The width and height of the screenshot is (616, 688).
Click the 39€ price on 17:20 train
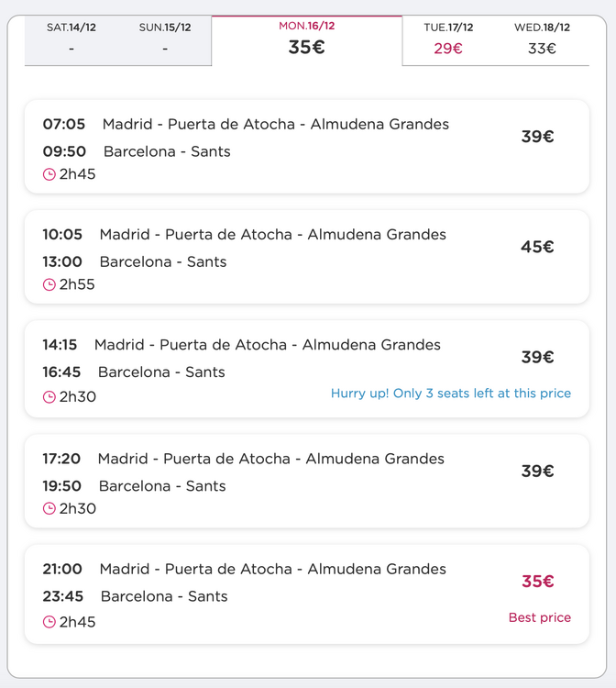(x=537, y=472)
